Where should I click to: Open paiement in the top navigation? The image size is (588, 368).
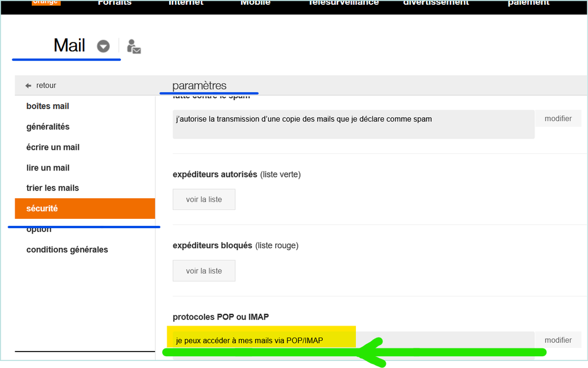coord(528,3)
